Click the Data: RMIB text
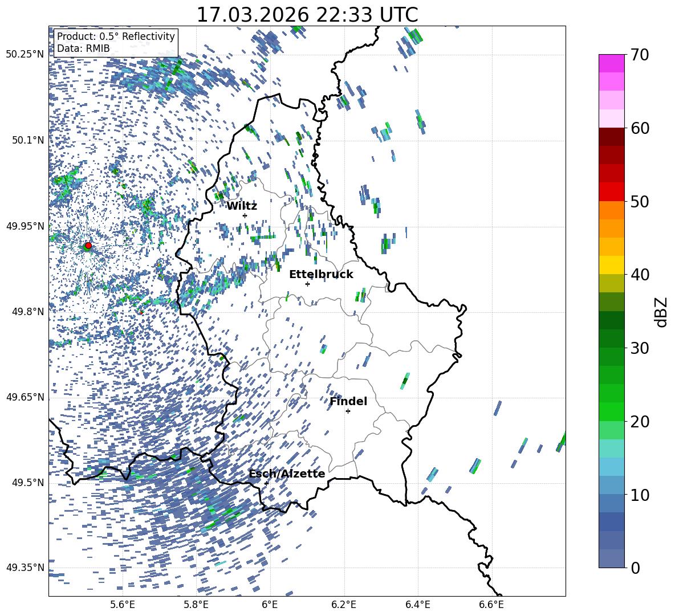 (83, 48)
